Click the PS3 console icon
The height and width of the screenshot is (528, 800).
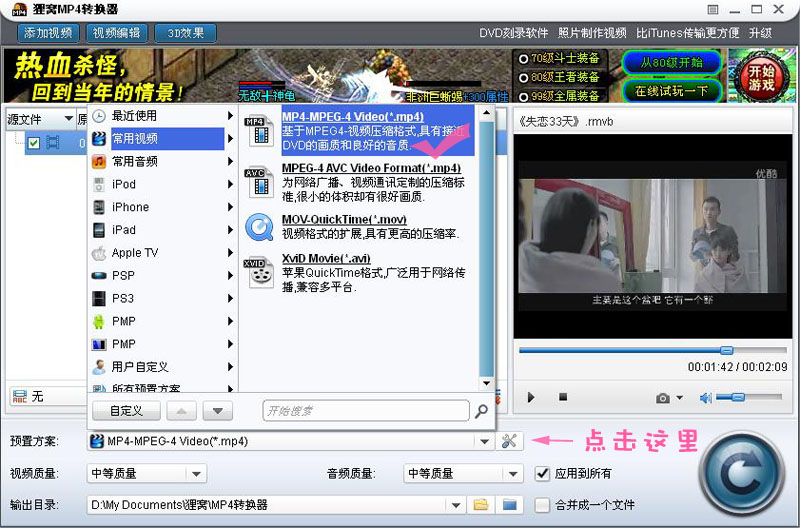[99, 298]
